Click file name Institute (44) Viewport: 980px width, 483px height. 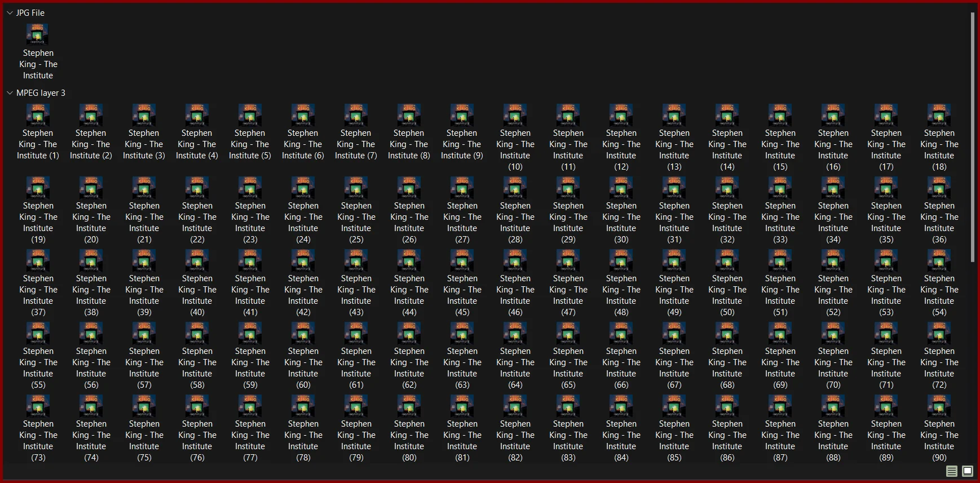[x=409, y=295]
